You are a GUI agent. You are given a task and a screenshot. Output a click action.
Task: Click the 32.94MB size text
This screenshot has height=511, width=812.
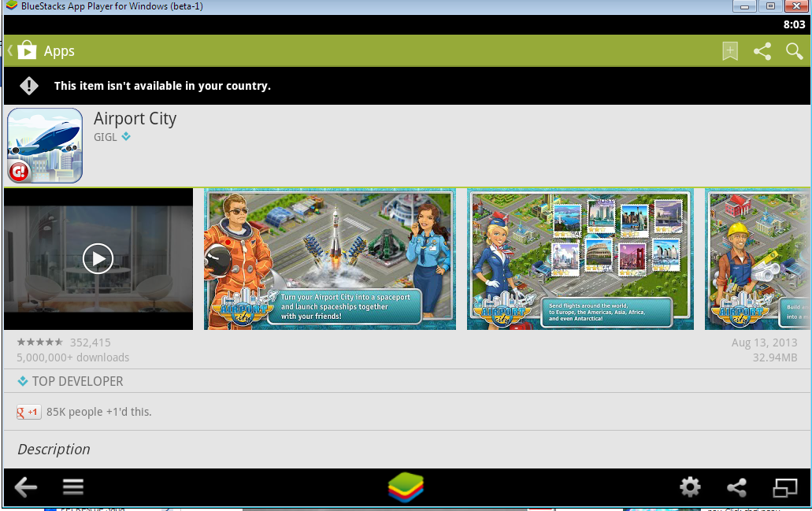[775, 357]
